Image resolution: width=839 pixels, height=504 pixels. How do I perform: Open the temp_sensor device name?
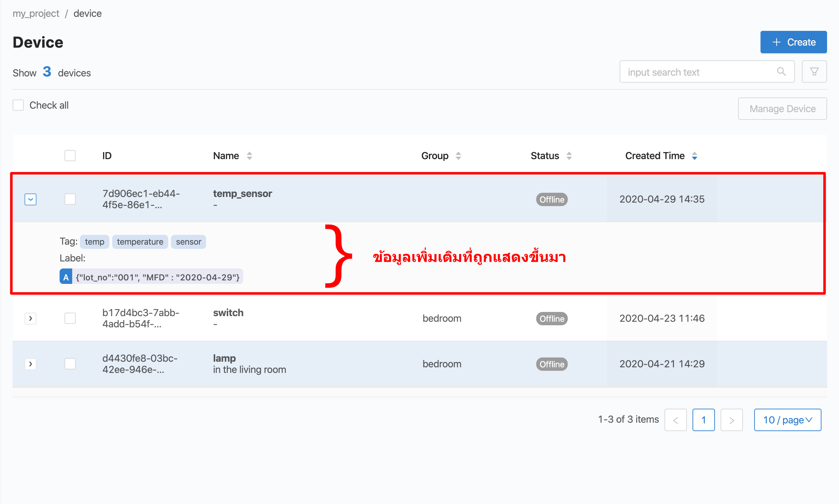pyautogui.click(x=243, y=193)
